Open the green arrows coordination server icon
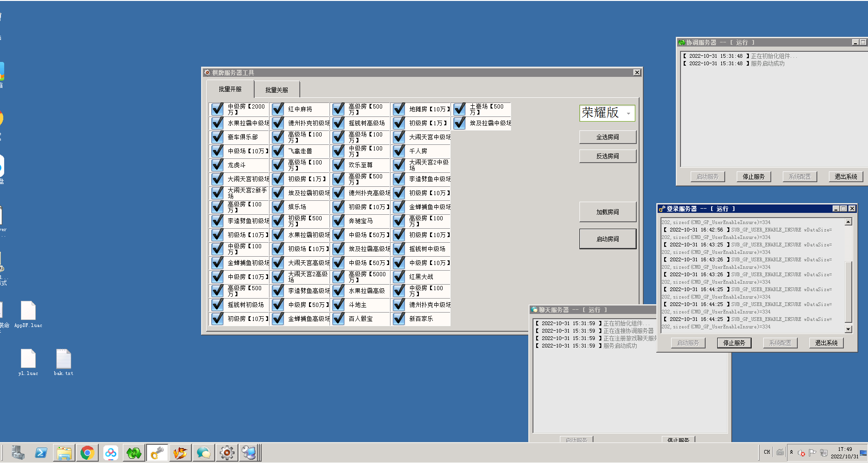Screen dimensions: 868x463 click(x=134, y=453)
